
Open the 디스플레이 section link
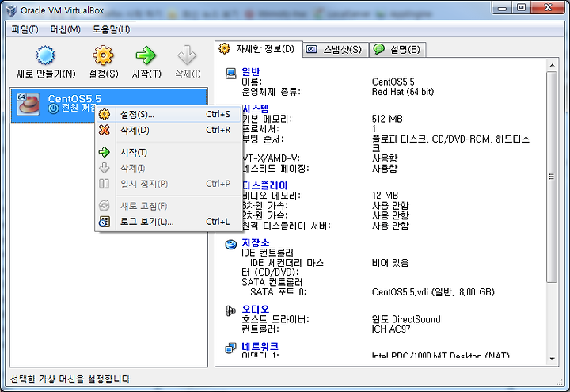click(265, 185)
